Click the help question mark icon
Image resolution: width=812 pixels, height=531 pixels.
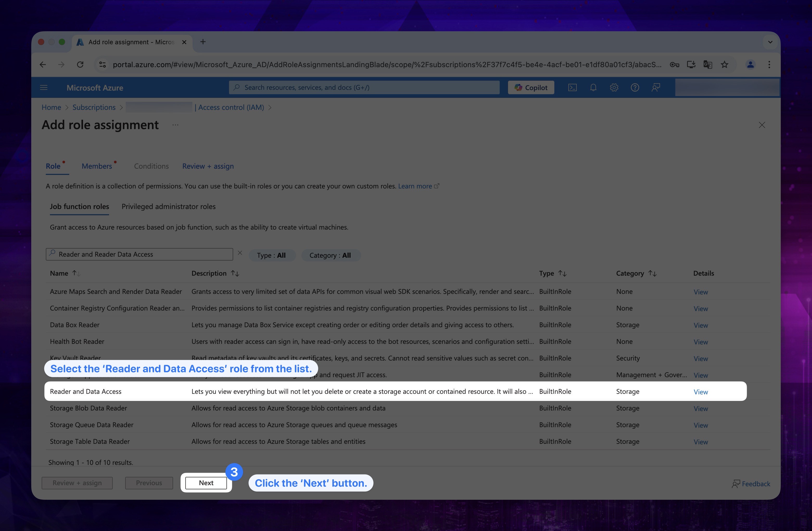[x=634, y=87]
